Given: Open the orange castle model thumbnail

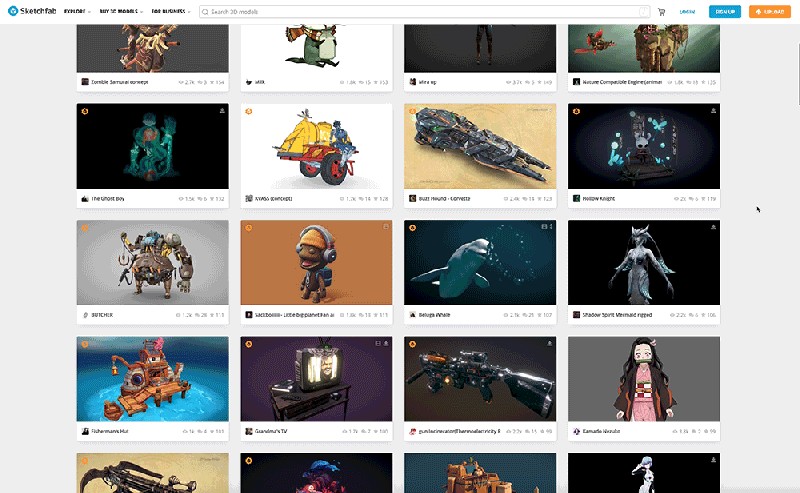Looking at the screenshot, I should [x=480, y=473].
